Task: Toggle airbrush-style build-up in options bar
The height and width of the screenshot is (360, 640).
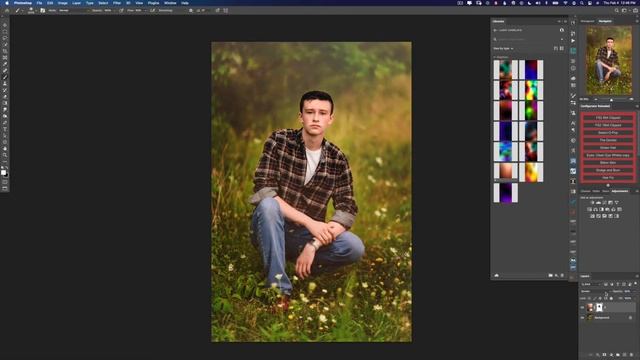Action: tap(152, 11)
